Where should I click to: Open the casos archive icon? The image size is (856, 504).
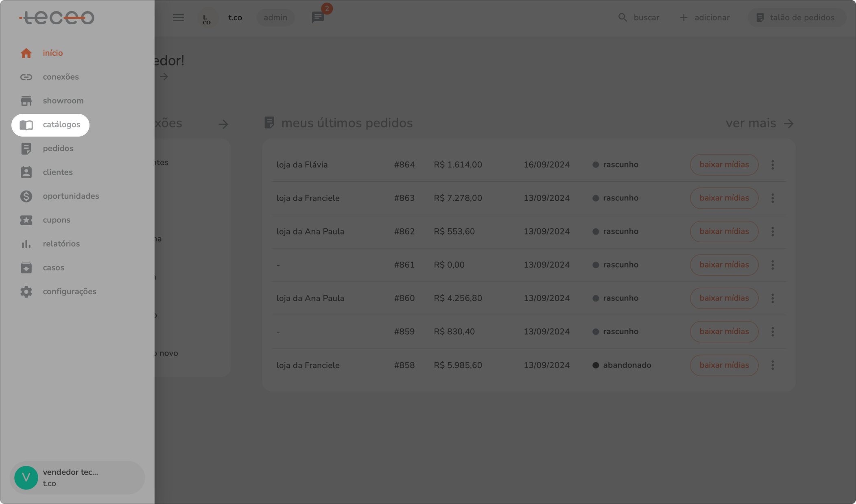(x=26, y=268)
